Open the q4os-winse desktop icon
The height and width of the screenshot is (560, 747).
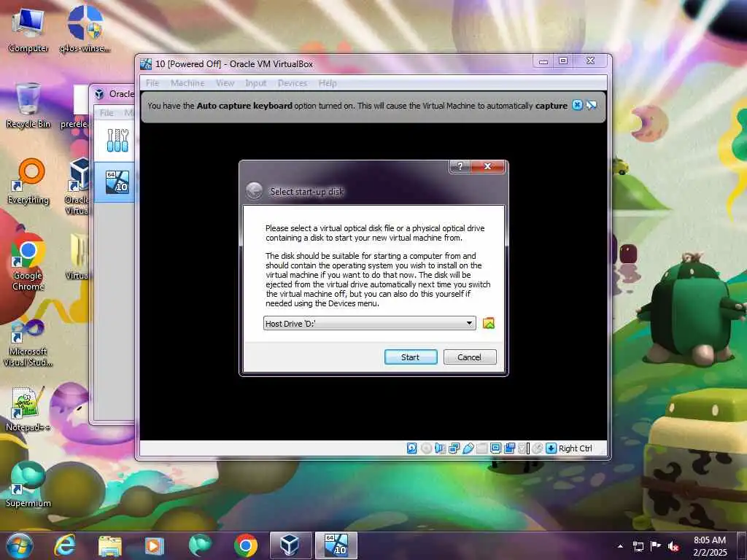[x=85, y=29]
